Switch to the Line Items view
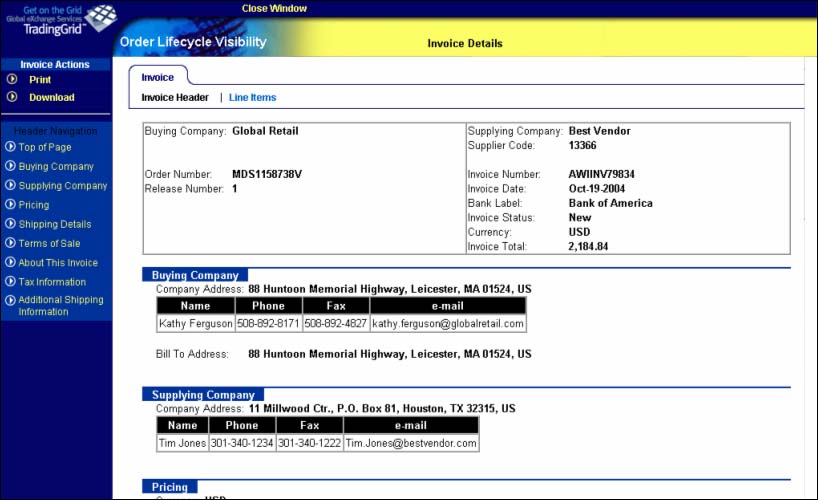The image size is (818, 500). click(x=252, y=98)
